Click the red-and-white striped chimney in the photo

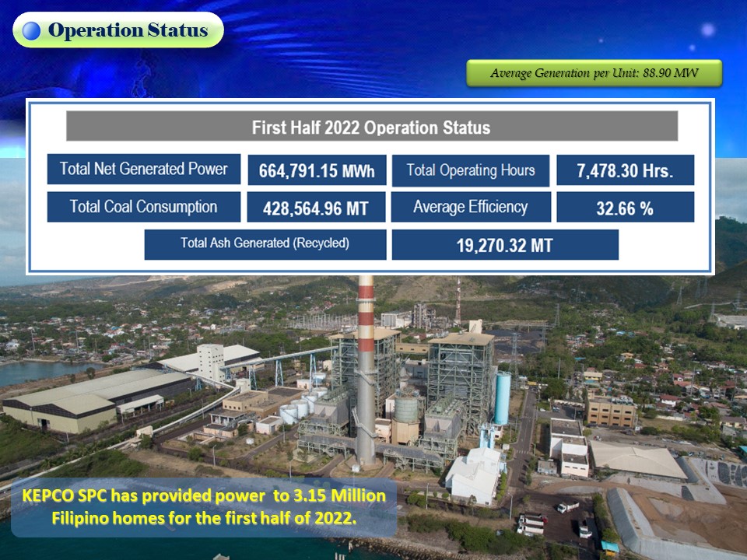pyautogui.click(x=366, y=372)
